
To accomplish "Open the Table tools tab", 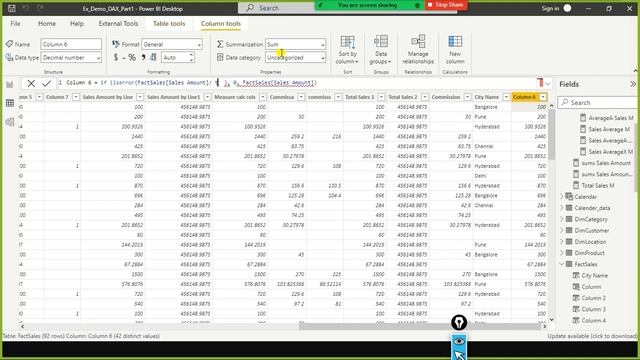I will (x=169, y=24).
